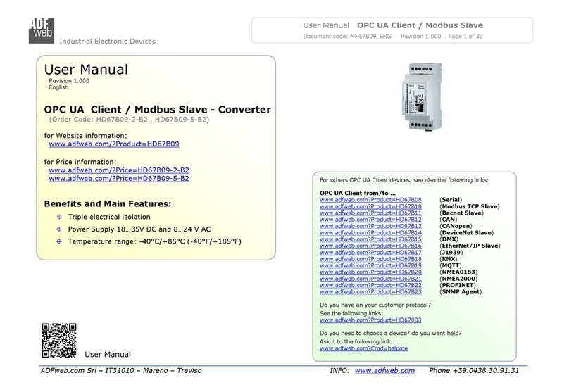Screen dimensions: 569x392
Task: Click 'Page 1 of 33' in header
Action: point(465,37)
